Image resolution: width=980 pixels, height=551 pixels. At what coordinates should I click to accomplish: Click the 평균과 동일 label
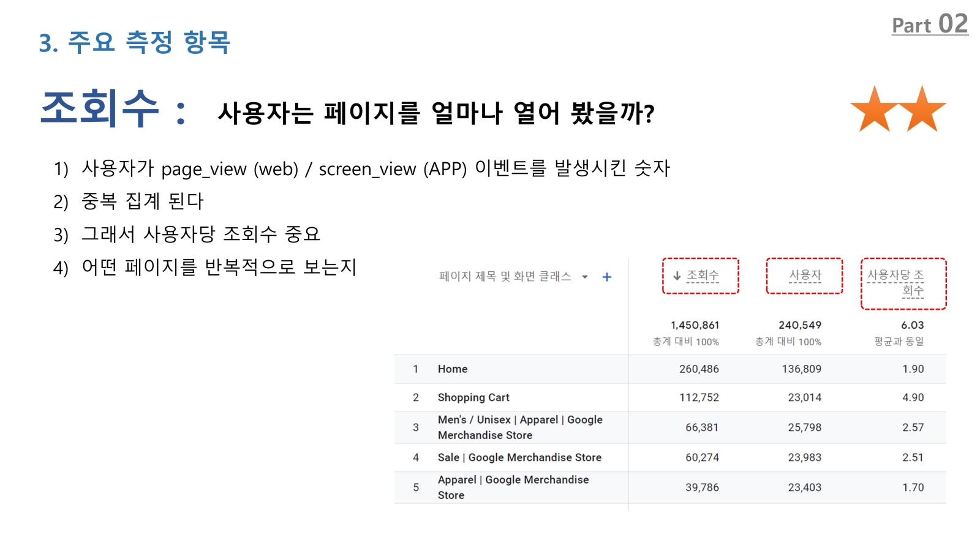pos(899,342)
